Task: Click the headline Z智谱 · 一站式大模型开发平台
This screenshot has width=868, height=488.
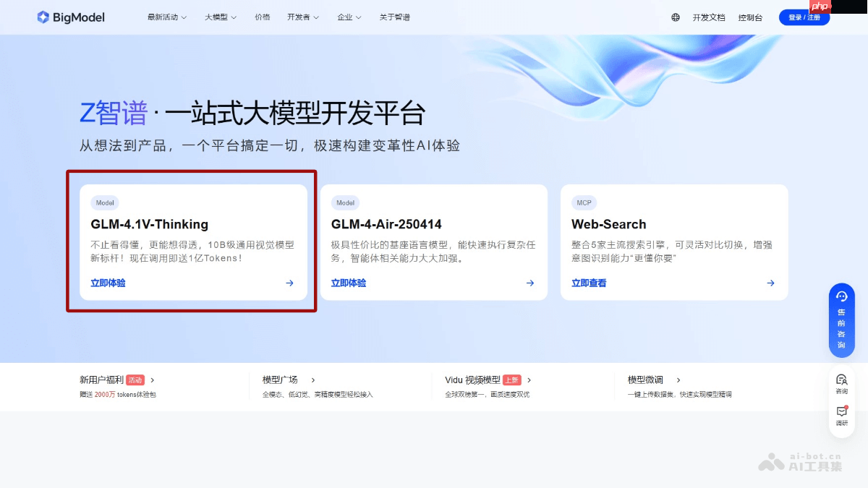Action: (252, 113)
